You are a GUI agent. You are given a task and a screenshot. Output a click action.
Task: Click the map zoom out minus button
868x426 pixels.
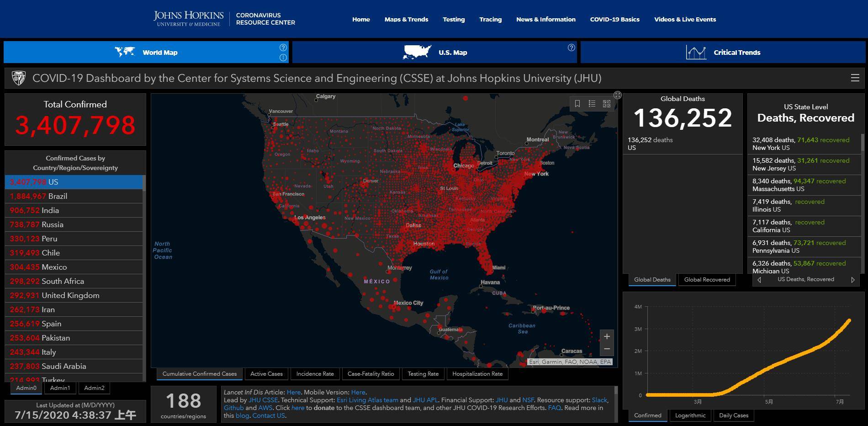[607, 349]
